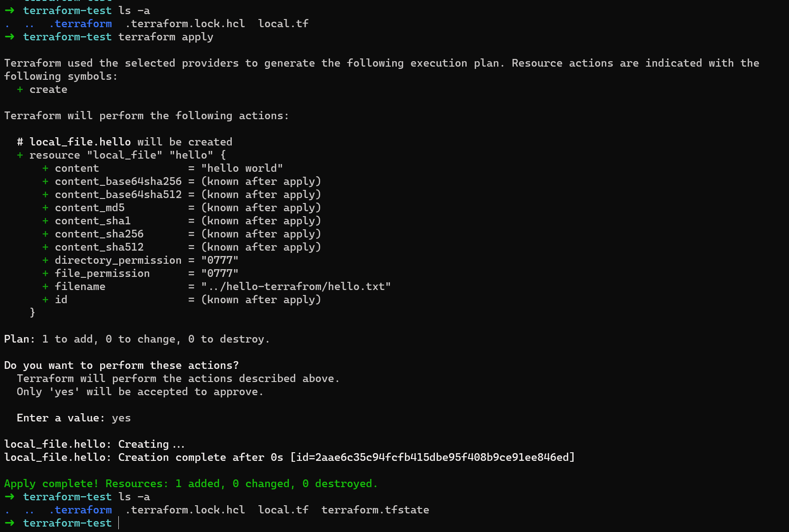
Task: Click the "terraform apply" command text
Action: [x=166, y=37]
